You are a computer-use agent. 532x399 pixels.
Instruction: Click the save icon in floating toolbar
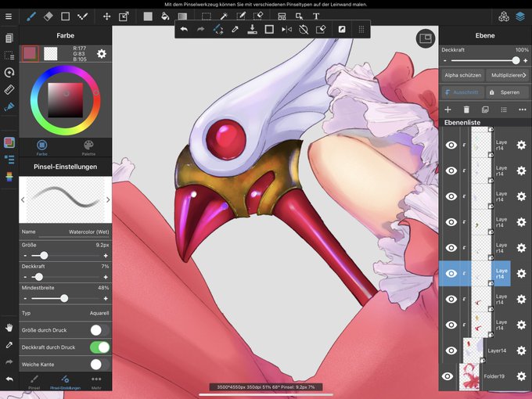(252, 30)
